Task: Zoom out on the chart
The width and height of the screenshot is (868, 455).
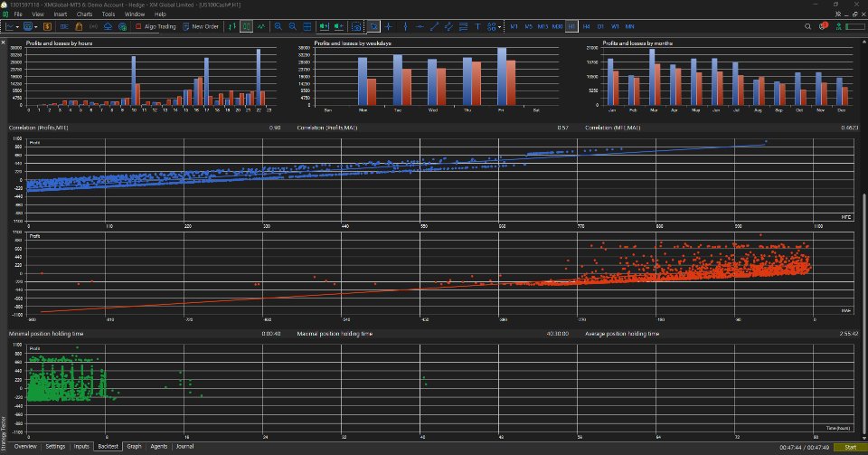Action: point(292,26)
